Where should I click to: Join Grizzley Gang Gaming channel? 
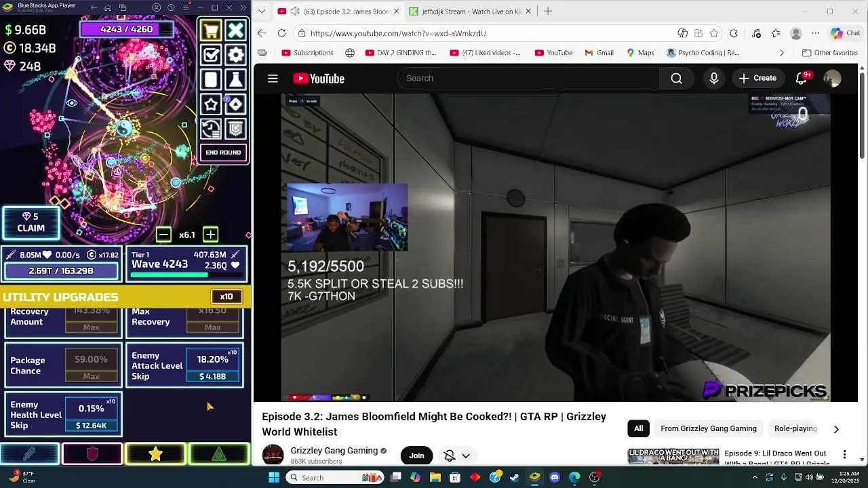416,455
